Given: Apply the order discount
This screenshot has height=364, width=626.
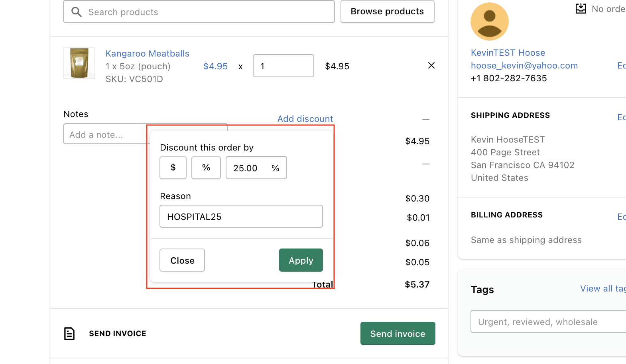Looking at the screenshot, I should [x=301, y=260].
